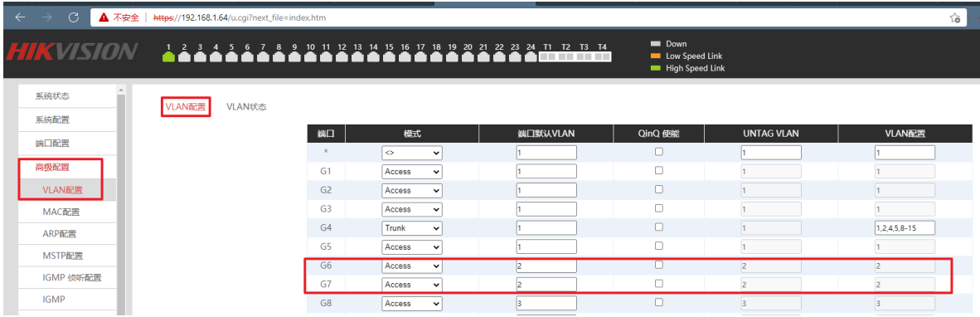The width and height of the screenshot is (980, 317).
Task: Open mode dropdown for port G6
Action: coord(412,266)
